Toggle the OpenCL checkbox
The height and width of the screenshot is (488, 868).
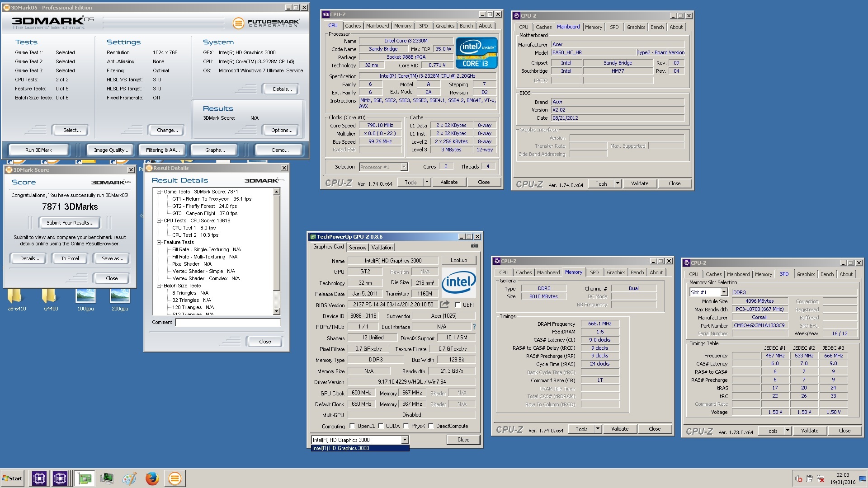[x=353, y=426]
